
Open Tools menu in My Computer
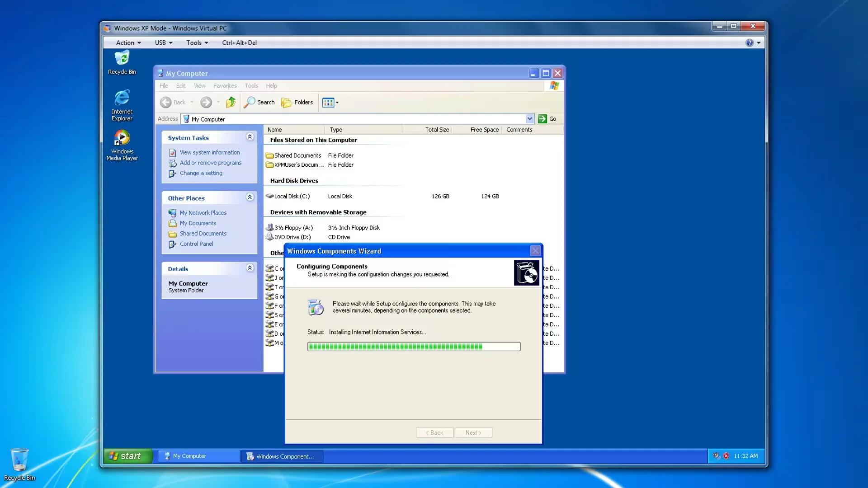pyautogui.click(x=251, y=86)
